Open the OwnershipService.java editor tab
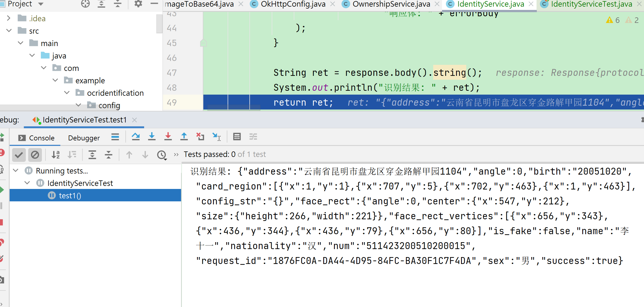644x307 pixels. pyautogui.click(x=391, y=4)
